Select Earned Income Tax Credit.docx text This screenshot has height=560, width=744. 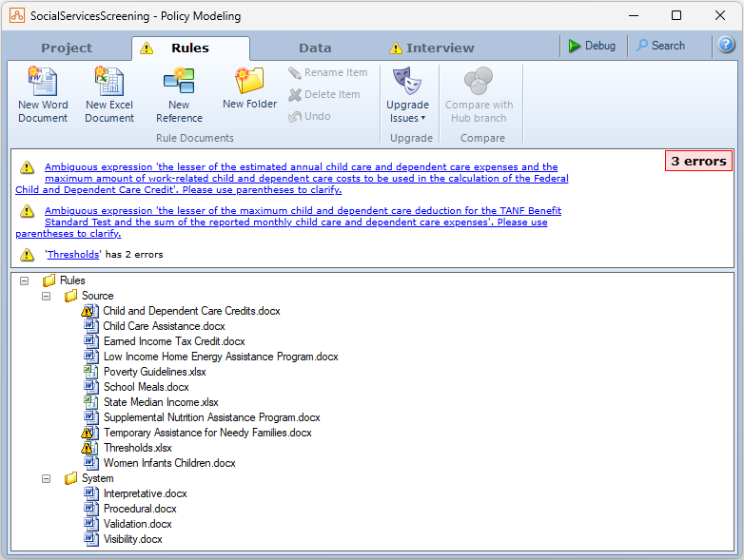(174, 341)
